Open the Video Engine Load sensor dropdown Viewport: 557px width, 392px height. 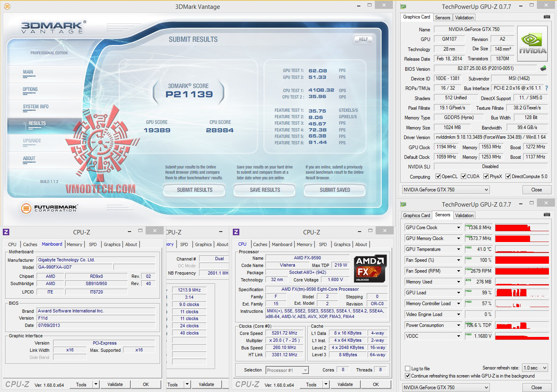click(x=458, y=314)
